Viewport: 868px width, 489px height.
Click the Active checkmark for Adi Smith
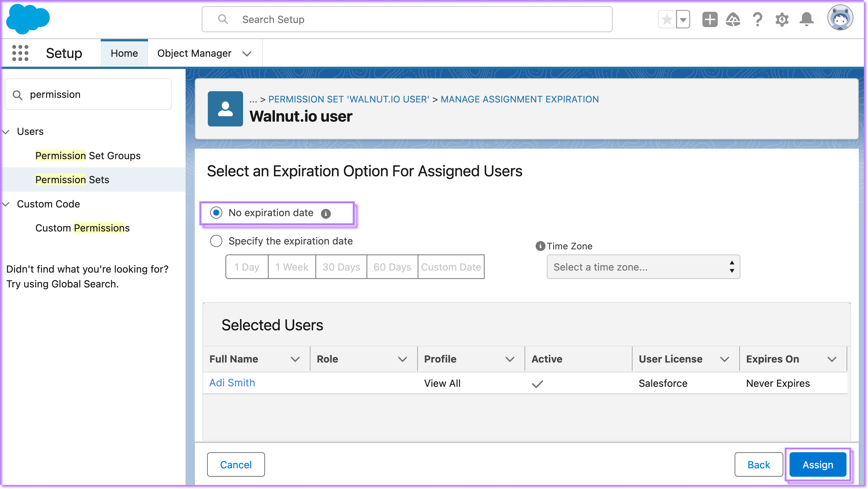(538, 384)
